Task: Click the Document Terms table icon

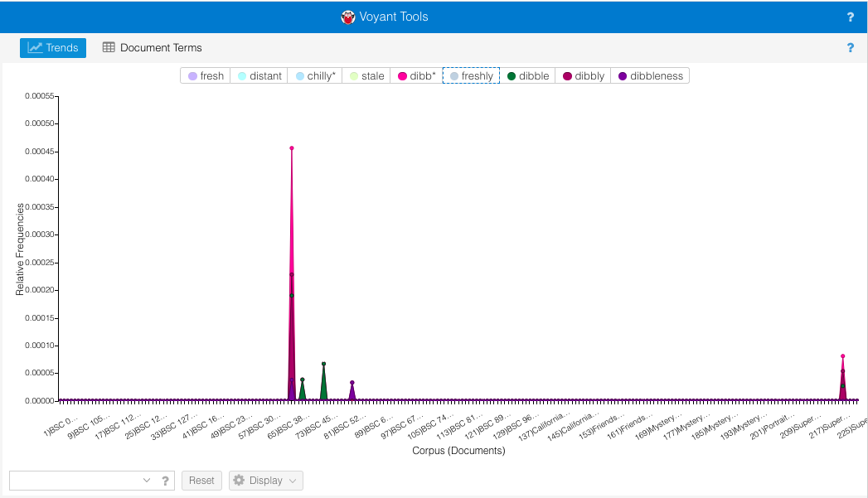Action: (x=109, y=47)
